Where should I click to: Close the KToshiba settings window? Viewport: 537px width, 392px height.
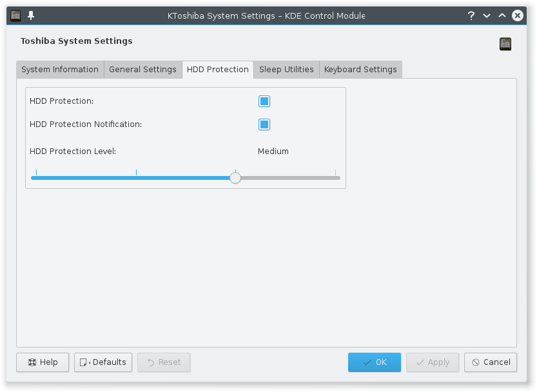pos(518,15)
